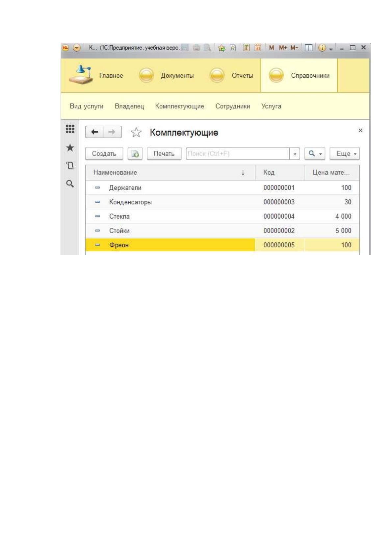Create new item by copying icon
Viewport: 392px width, 554px height.
[135, 154]
